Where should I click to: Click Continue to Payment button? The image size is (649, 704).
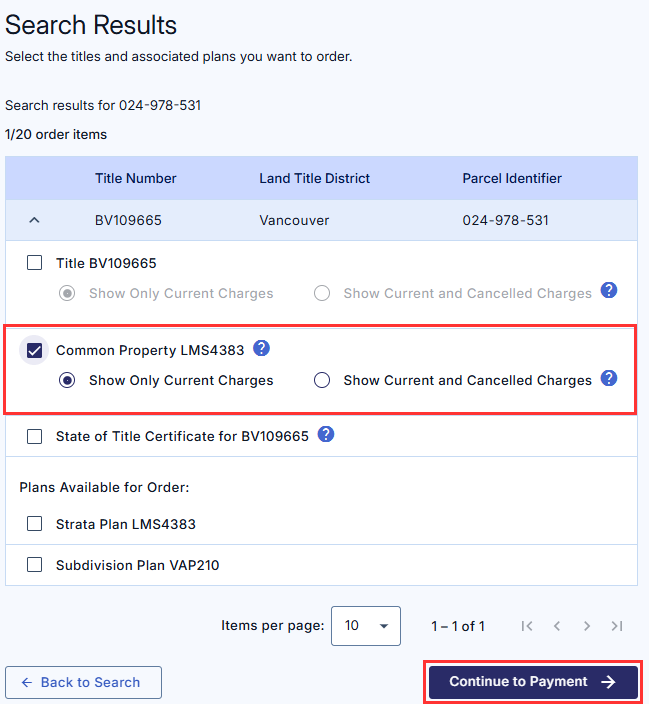[x=533, y=682]
